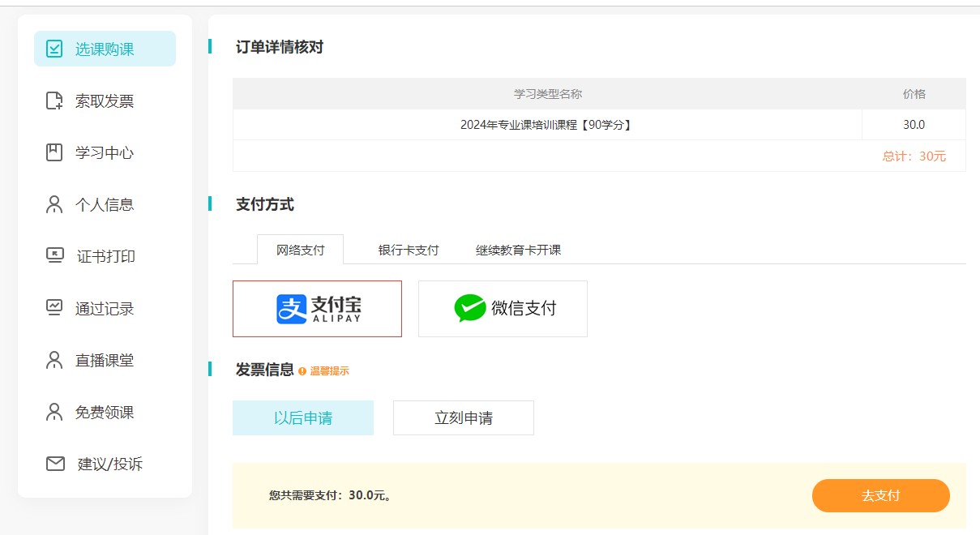Click the 证书打印 monitor icon

tap(54, 256)
